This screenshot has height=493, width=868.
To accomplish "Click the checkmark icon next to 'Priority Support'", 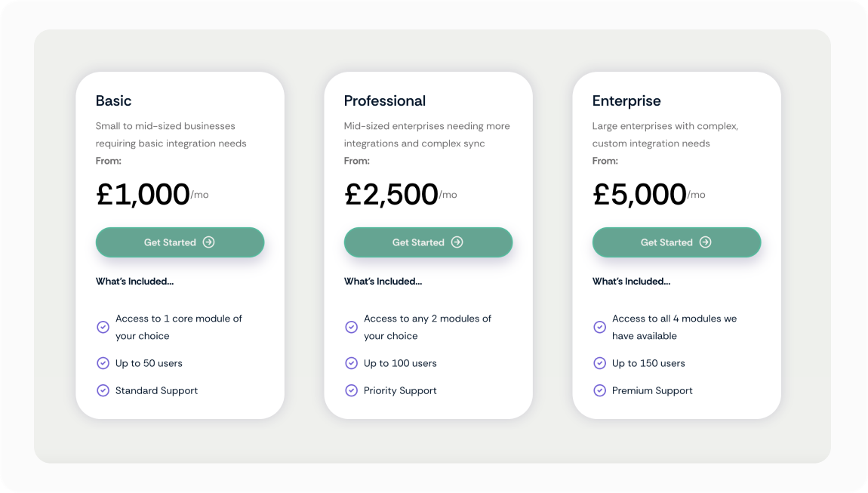I will [x=352, y=390].
